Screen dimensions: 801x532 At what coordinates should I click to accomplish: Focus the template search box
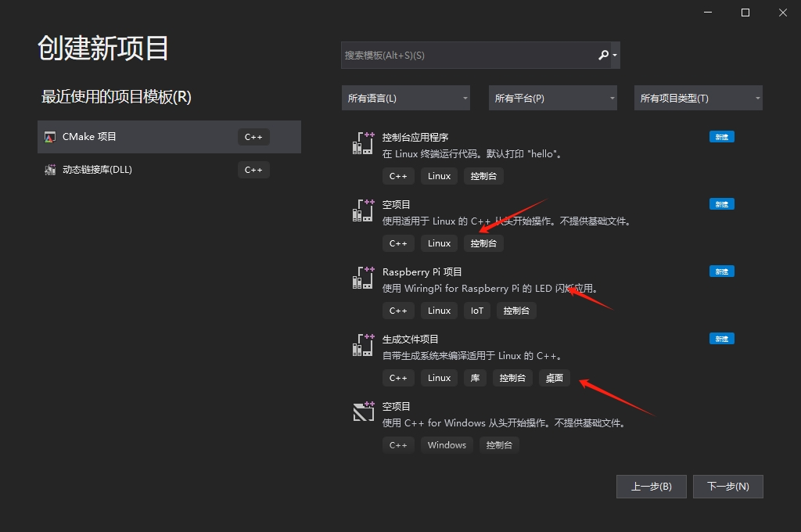tap(480, 56)
